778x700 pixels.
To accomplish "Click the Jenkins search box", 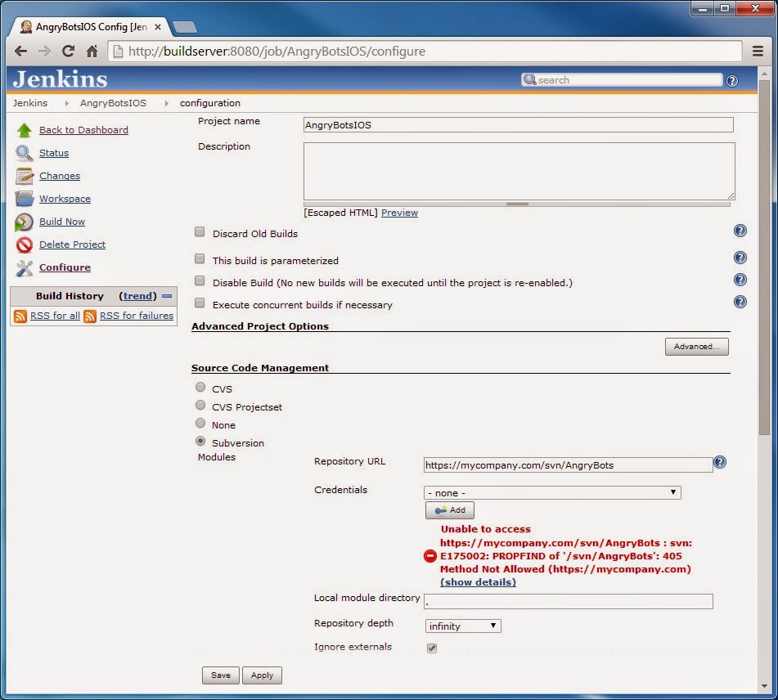I will click(x=621, y=80).
